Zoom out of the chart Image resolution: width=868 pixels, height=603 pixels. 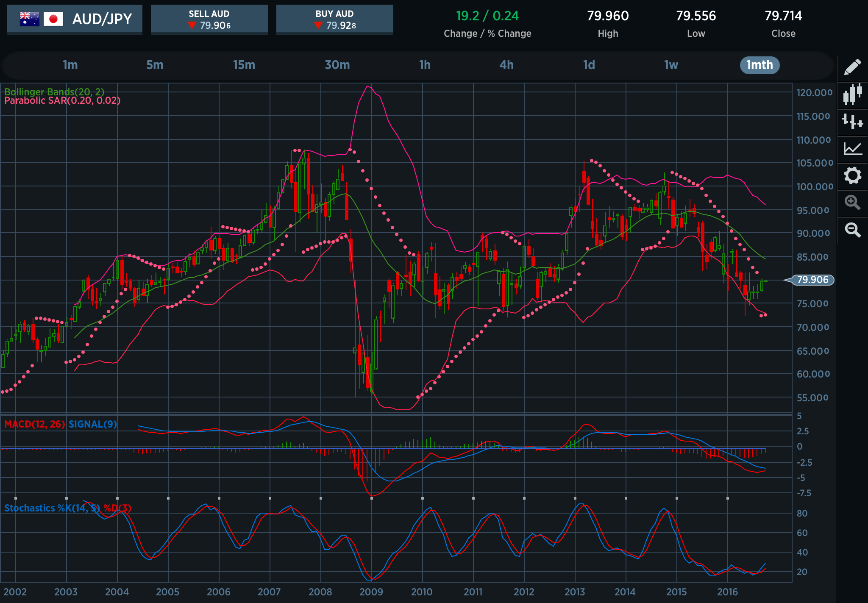(852, 230)
